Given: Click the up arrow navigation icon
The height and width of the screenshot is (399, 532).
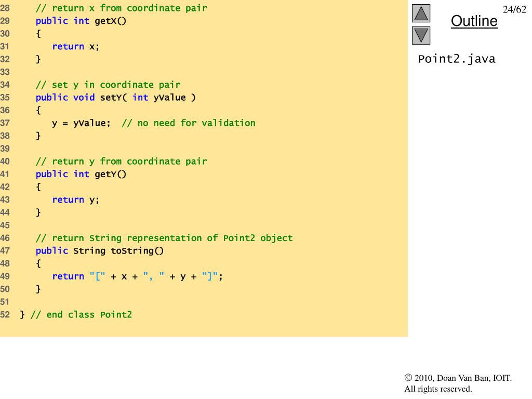Looking at the screenshot, I should tap(421, 13).
